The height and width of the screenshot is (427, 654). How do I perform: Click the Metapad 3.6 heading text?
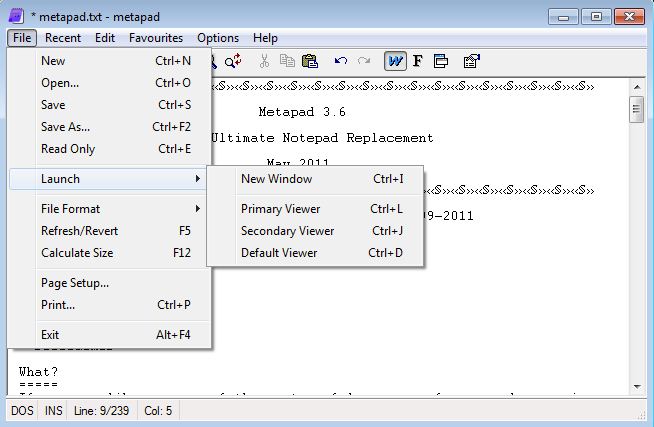[302, 112]
